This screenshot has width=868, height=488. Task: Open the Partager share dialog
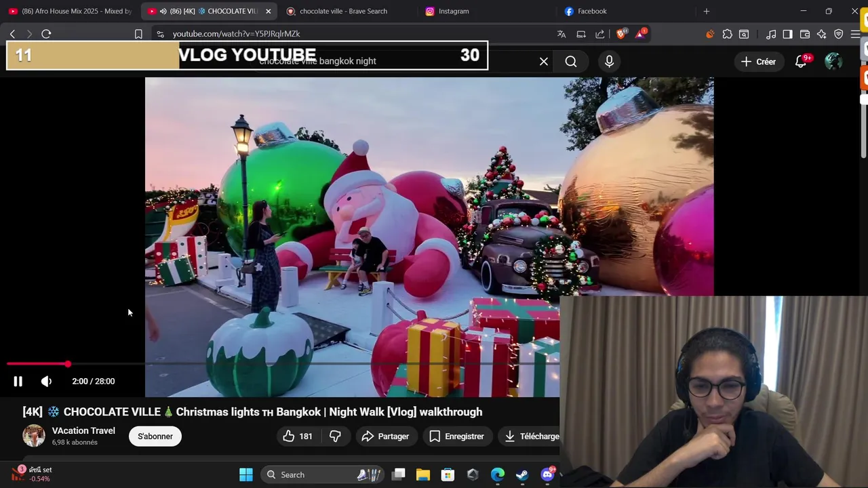(x=385, y=436)
